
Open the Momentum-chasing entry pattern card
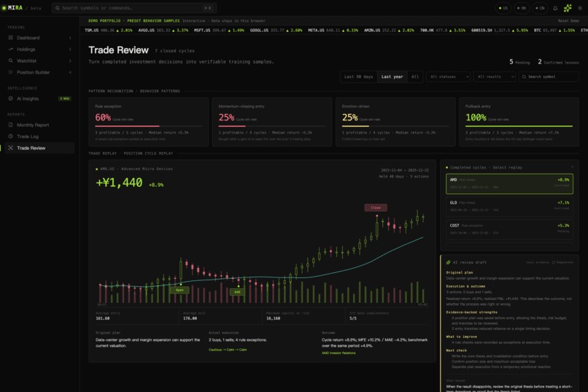pyautogui.click(x=272, y=122)
